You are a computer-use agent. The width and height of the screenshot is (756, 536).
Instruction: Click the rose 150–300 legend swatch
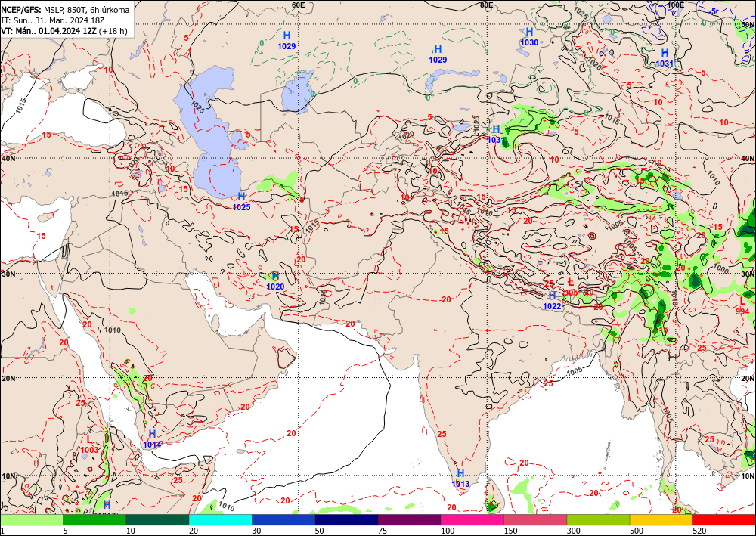535,519
